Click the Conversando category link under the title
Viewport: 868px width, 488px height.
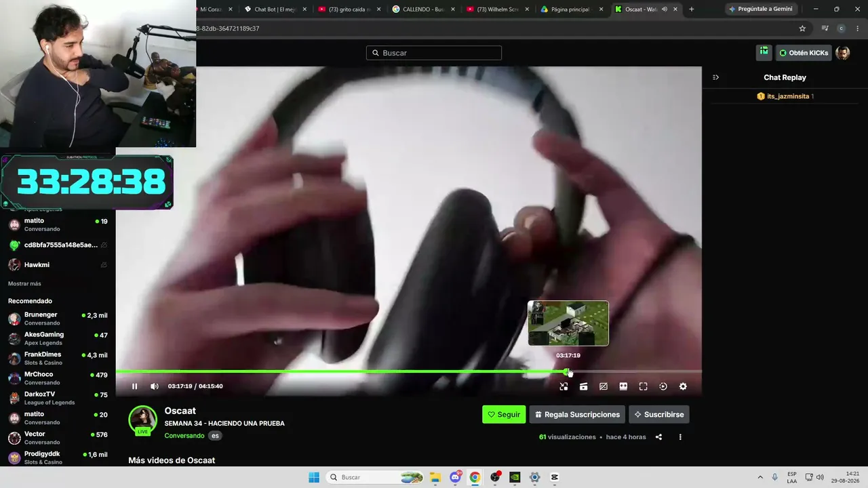184,436
